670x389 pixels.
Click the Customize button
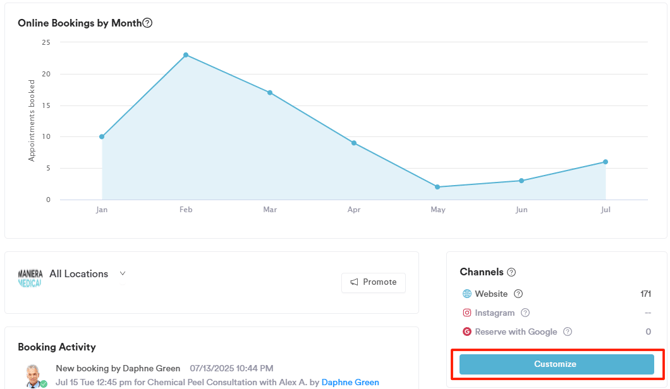557,364
